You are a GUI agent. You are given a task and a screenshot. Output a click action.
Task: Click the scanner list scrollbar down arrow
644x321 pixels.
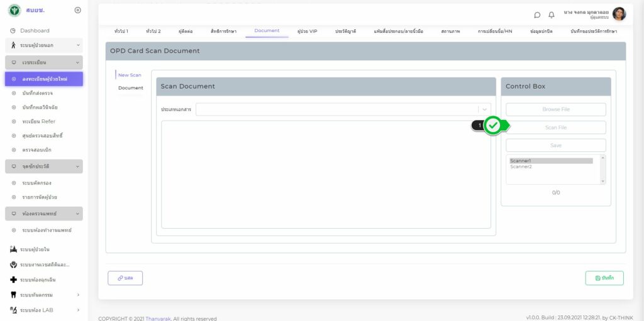point(603,181)
